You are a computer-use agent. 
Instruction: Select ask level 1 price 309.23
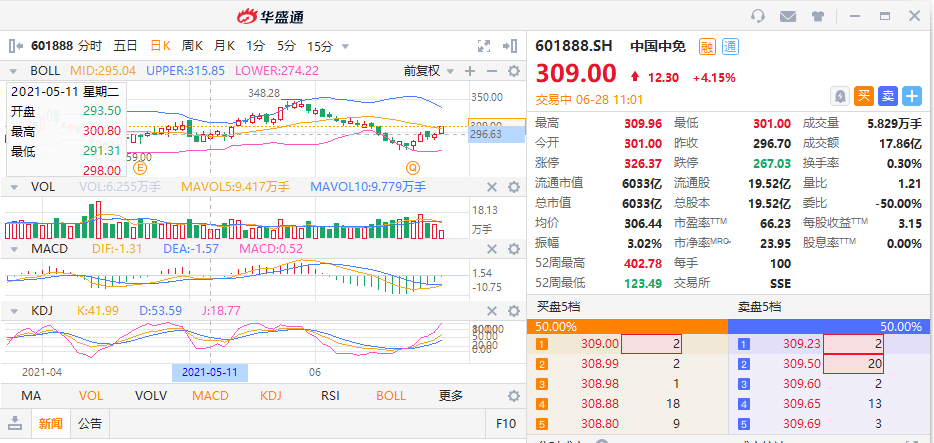coord(802,344)
